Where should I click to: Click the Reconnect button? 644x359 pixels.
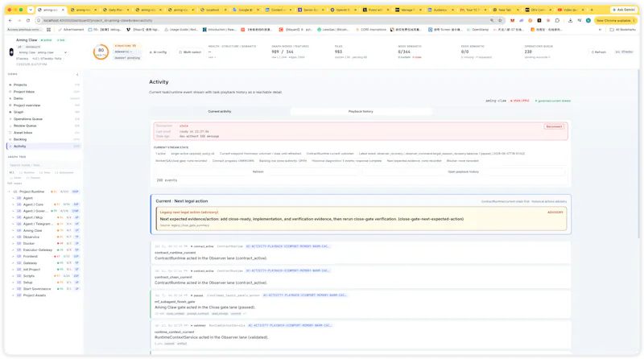[x=554, y=126]
